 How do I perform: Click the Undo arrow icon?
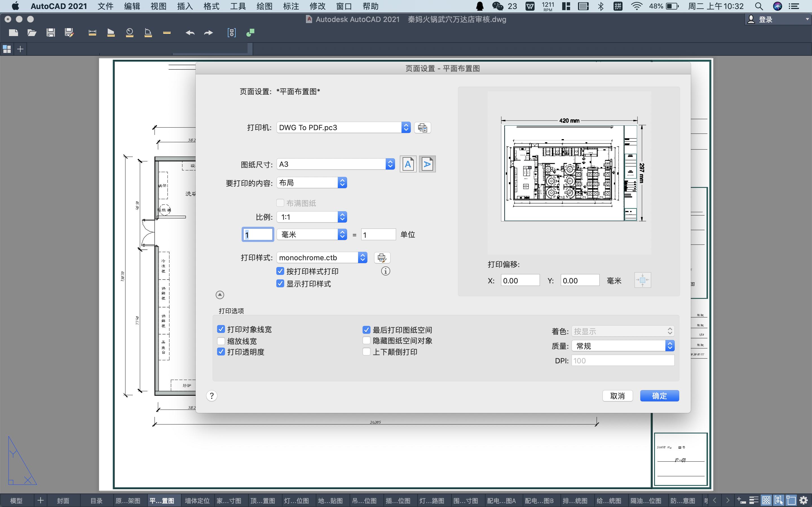point(190,32)
